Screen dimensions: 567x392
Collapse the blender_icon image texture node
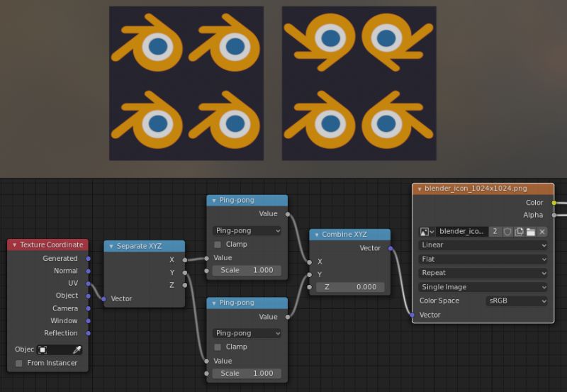(420, 189)
